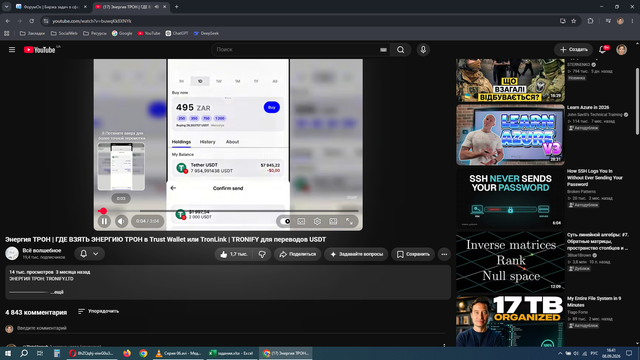Image resolution: width=640 pixels, height=360 pixels.
Task: Open the cast/install icon in address bar
Action: point(562,21)
